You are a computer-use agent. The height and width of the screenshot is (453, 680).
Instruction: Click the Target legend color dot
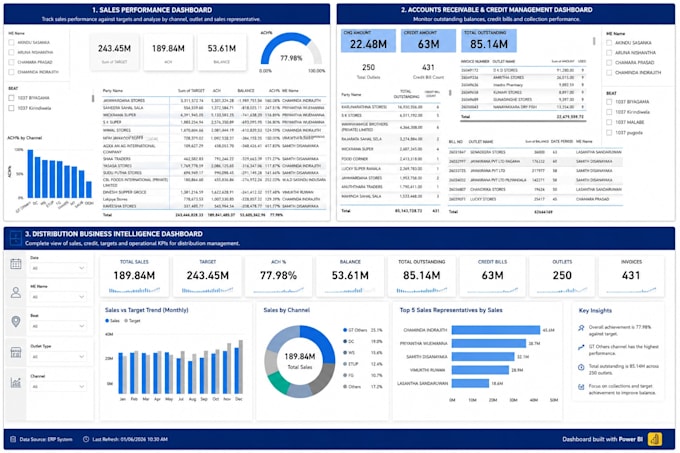126,321
